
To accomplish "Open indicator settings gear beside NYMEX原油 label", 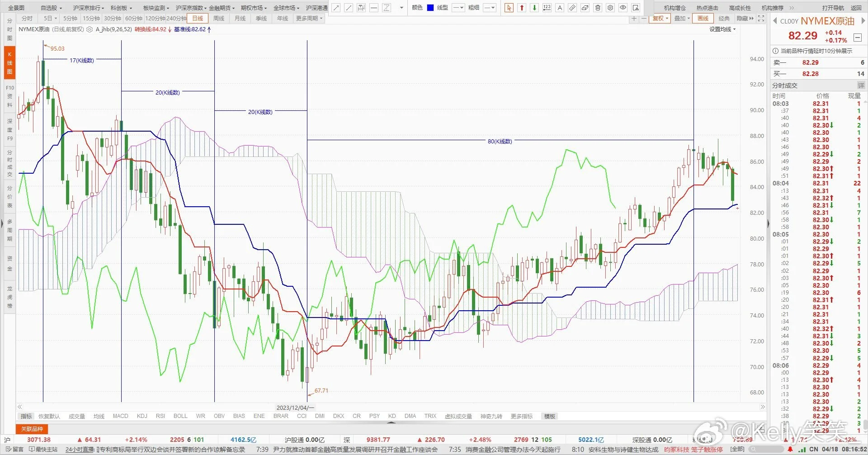I will click(x=90, y=29).
